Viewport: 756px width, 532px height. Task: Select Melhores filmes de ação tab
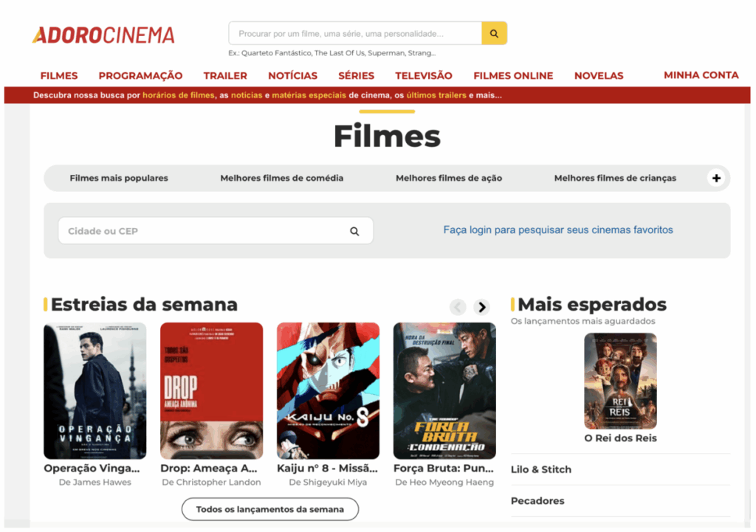[449, 178]
